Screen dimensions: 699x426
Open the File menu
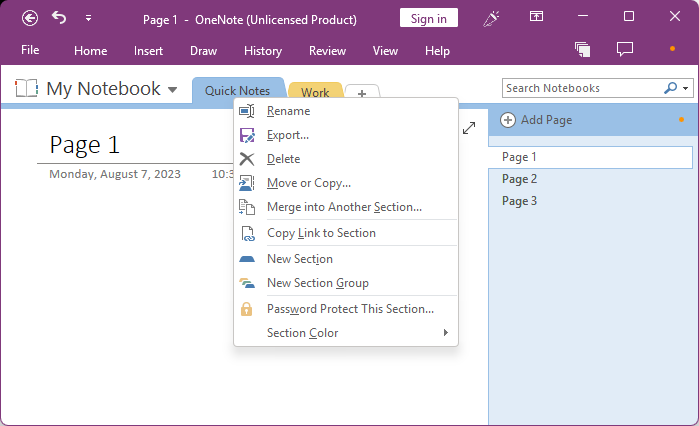30,50
